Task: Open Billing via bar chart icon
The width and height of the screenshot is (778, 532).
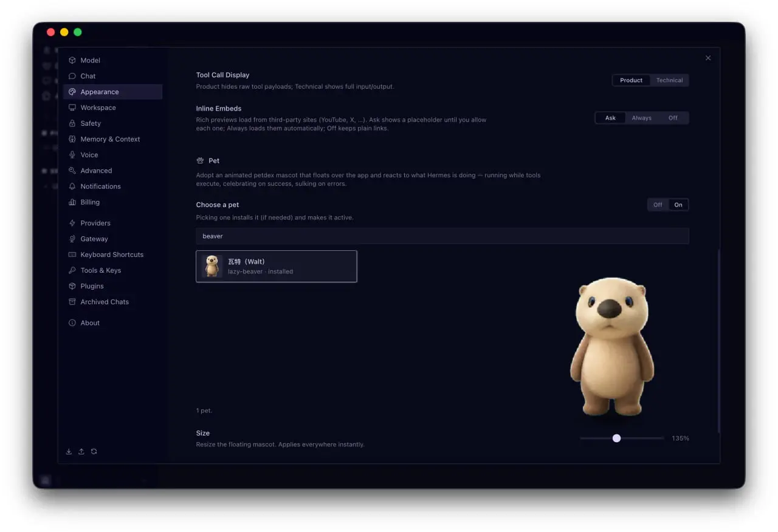Action: [x=72, y=202]
